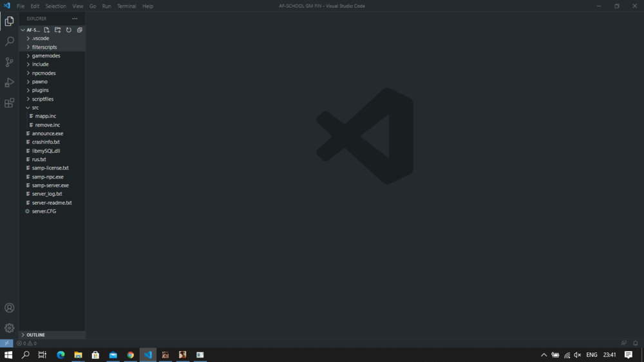Open the Search view in activity bar

[x=9, y=41]
